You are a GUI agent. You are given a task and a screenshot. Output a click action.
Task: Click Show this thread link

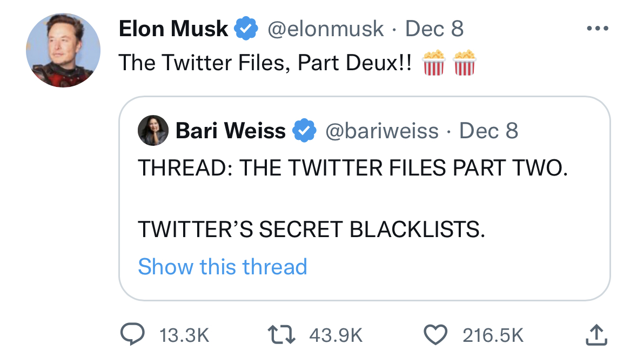223,267
